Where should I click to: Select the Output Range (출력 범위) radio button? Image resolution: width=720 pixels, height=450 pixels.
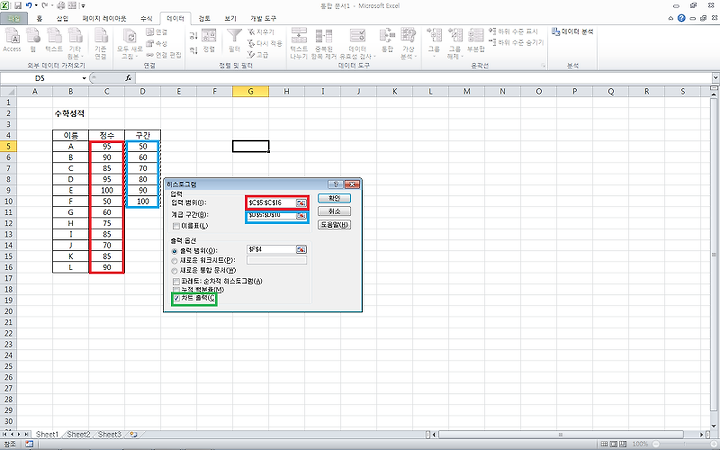pos(174,251)
